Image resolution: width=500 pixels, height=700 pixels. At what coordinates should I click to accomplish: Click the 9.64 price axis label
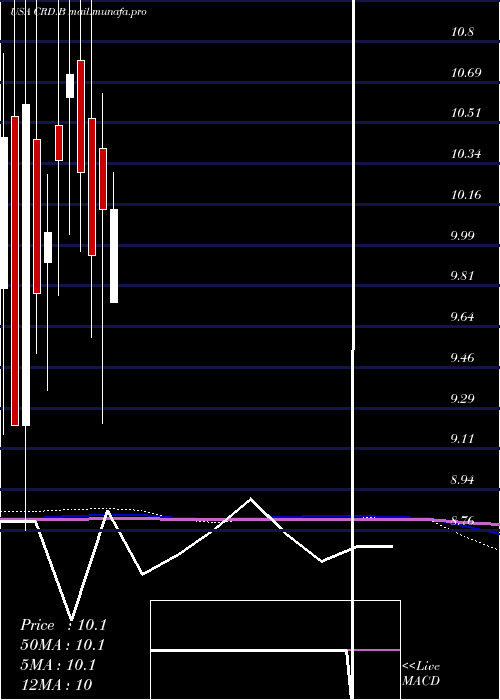[x=462, y=317]
